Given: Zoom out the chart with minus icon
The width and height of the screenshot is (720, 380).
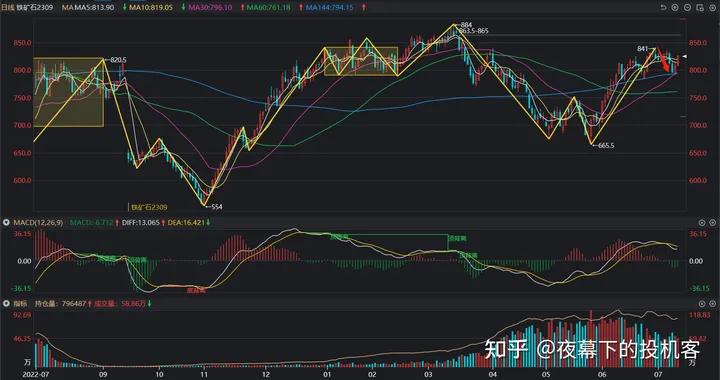Looking at the screenshot, I should (x=687, y=7).
